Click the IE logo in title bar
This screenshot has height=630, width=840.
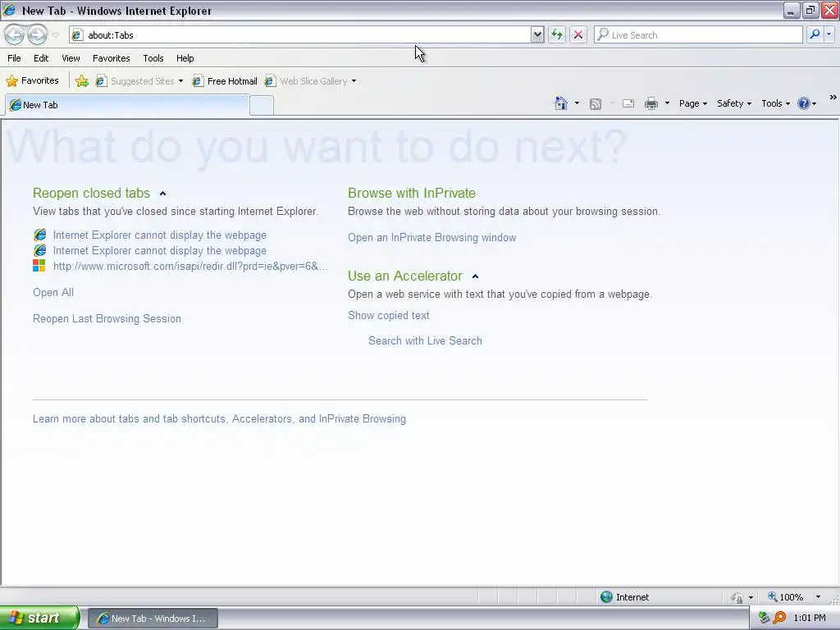pyautogui.click(x=9, y=10)
